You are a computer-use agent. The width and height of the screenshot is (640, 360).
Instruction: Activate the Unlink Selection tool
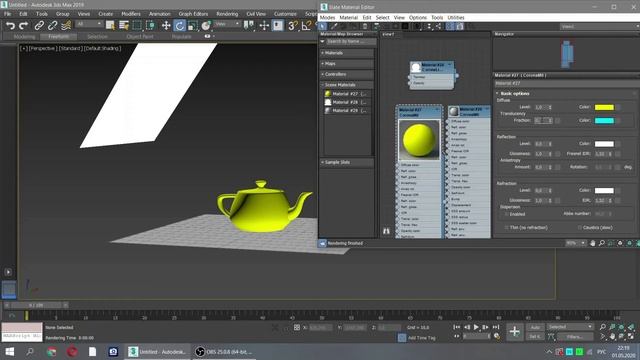coord(52,26)
